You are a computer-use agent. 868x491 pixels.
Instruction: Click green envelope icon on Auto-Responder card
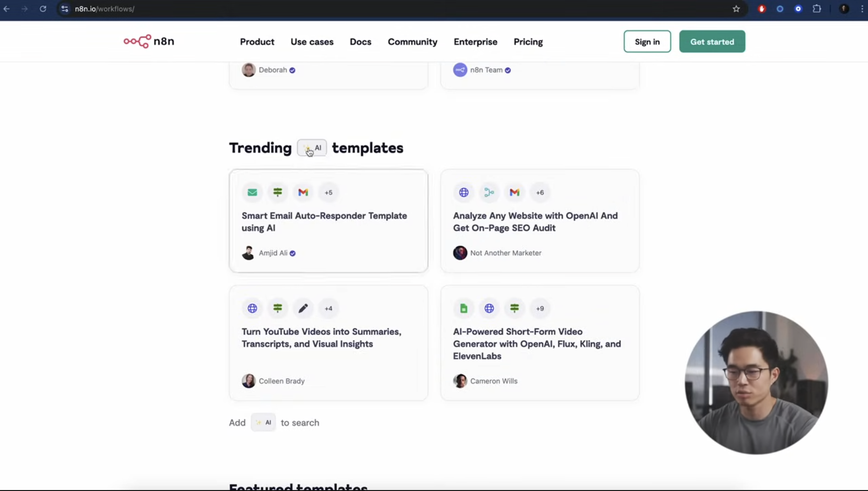[252, 192]
